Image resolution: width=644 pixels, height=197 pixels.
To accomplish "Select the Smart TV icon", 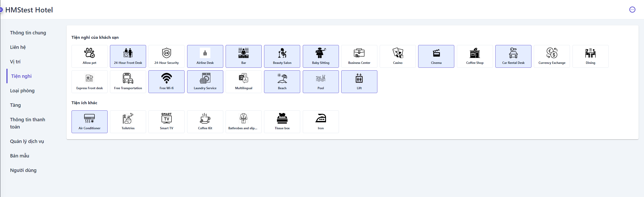I will pyautogui.click(x=166, y=118).
